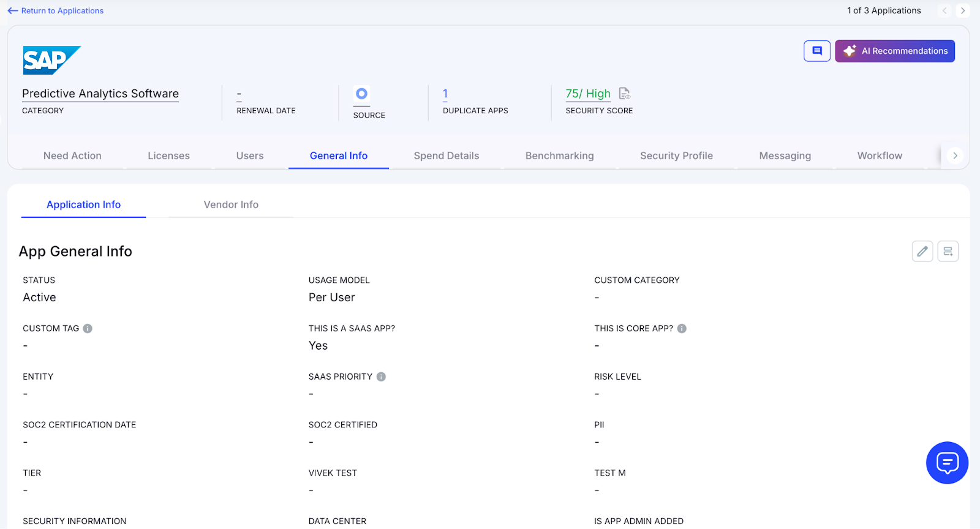Image resolution: width=980 pixels, height=529 pixels.
Task: Select the General Info tab
Action: point(339,156)
